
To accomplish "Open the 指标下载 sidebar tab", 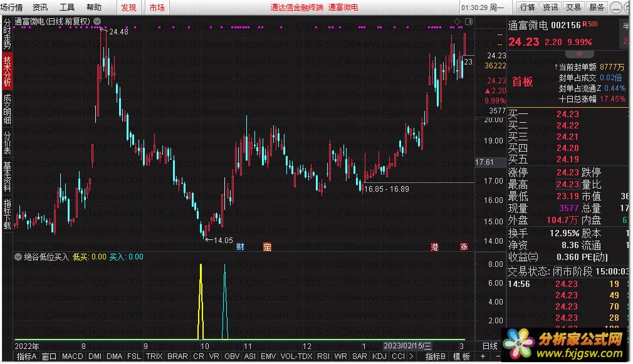I will pyautogui.click(x=7, y=214).
